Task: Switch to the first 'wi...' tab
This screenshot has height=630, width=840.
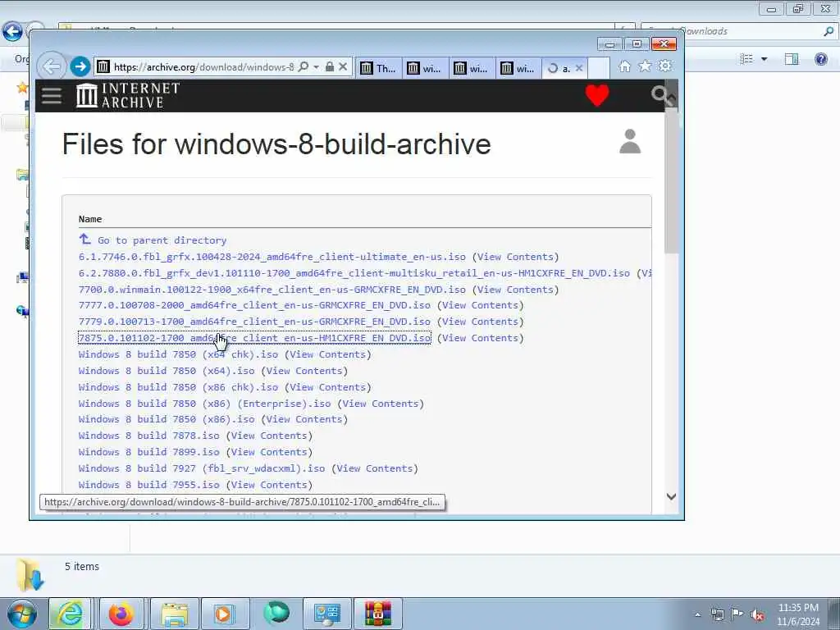Action: 425,68
